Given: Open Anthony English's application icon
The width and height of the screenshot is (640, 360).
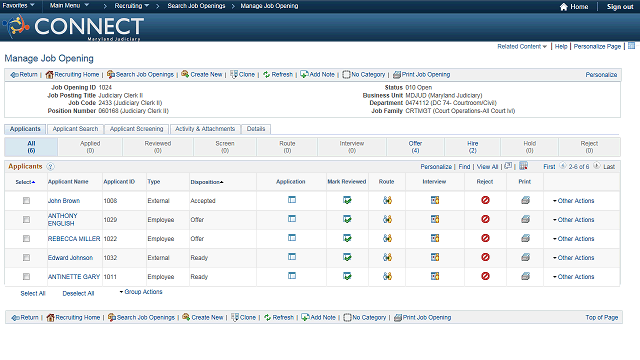Looking at the screenshot, I should click(x=291, y=219).
